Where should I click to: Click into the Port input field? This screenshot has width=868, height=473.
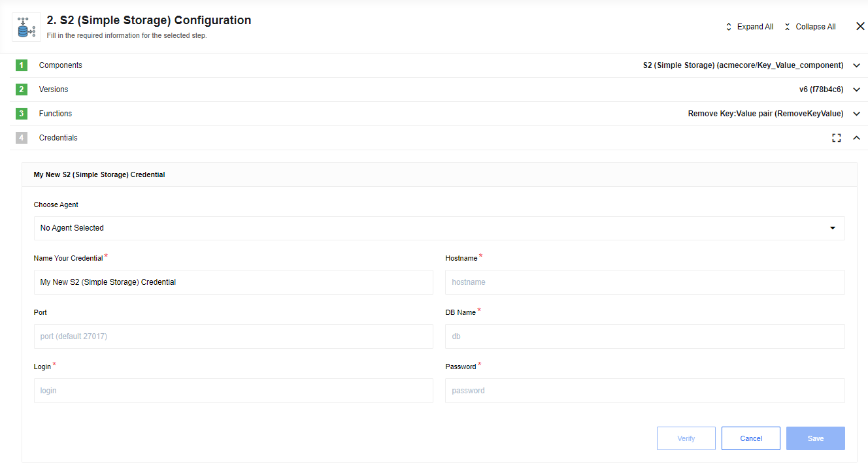point(233,336)
